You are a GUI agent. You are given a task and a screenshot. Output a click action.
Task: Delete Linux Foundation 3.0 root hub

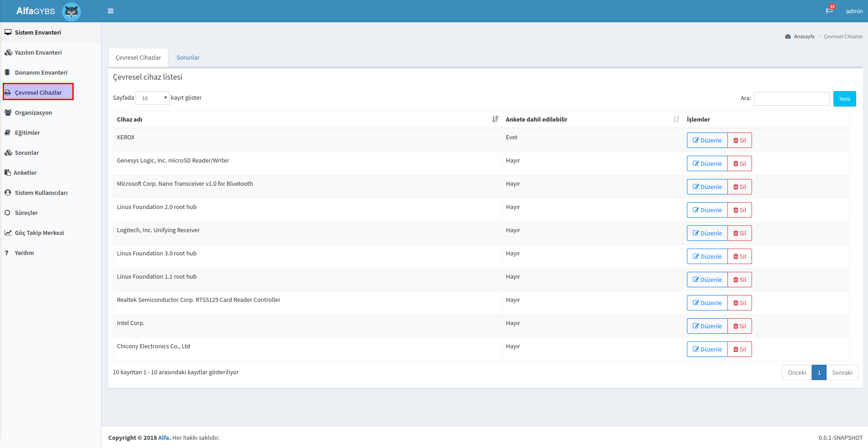pos(740,256)
